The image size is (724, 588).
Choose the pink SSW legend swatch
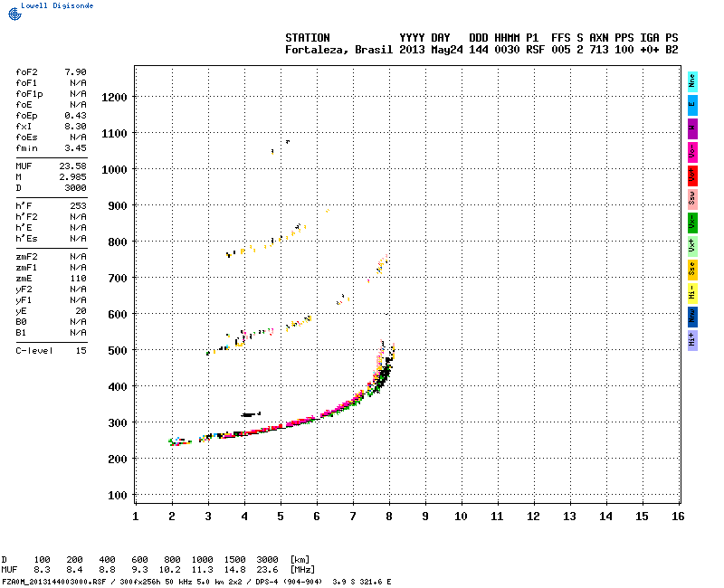pyautogui.click(x=692, y=199)
